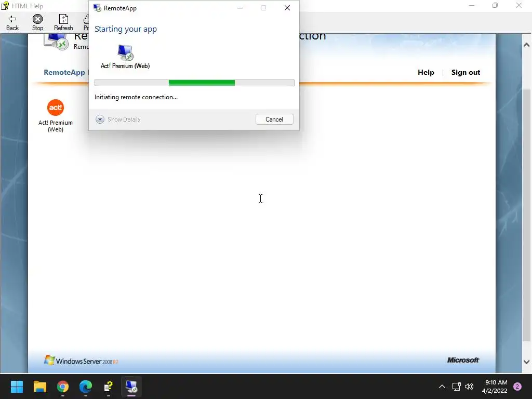Stop page loading in HTML Help
The height and width of the screenshot is (399, 532).
click(37, 23)
